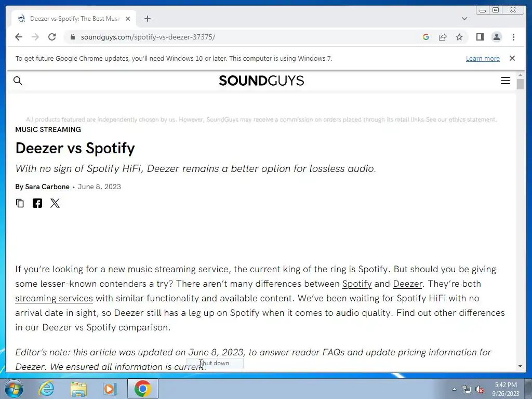532x399 pixels.
Task: Open Windows Media Player from taskbar
Action: point(110,389)
